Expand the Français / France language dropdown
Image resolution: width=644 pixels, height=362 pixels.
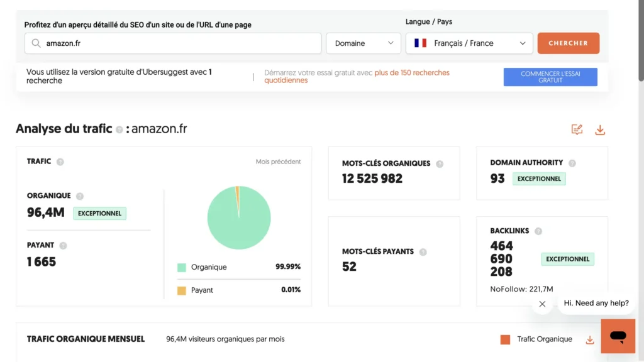[469, 43]
